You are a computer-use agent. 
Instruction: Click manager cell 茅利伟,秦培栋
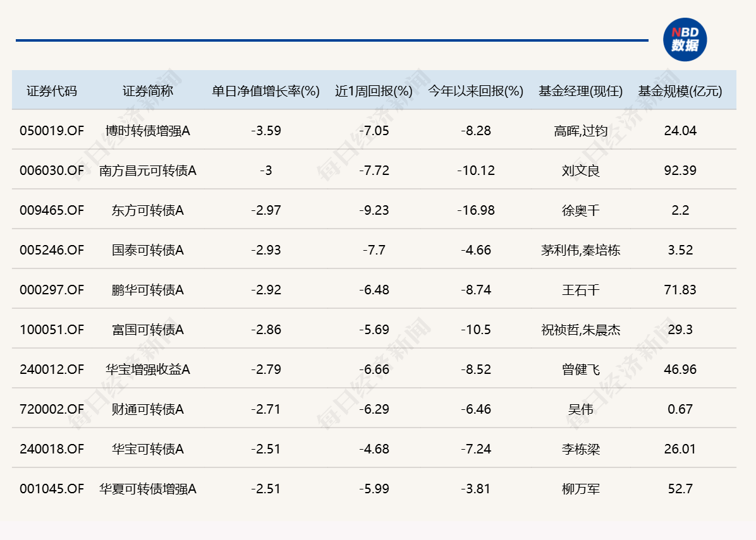(x=580, y=250)
